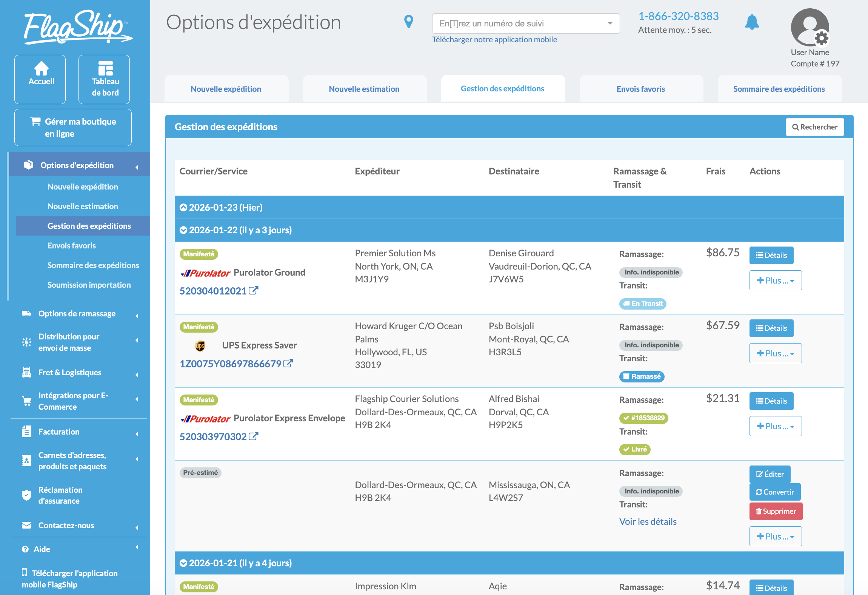Select Soumission importation in sidebar
The width and height of the screenshot is (868, 595).
coord(89,285)
